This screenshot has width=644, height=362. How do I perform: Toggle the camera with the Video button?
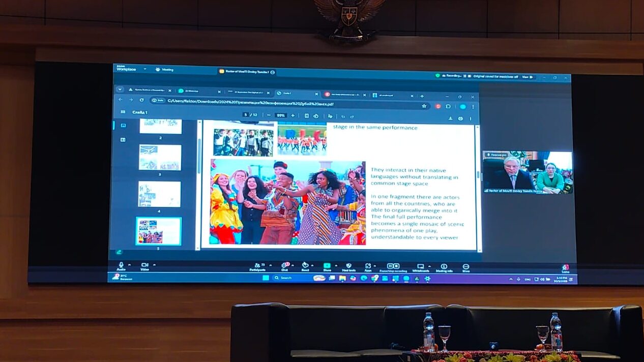(144, 265)
